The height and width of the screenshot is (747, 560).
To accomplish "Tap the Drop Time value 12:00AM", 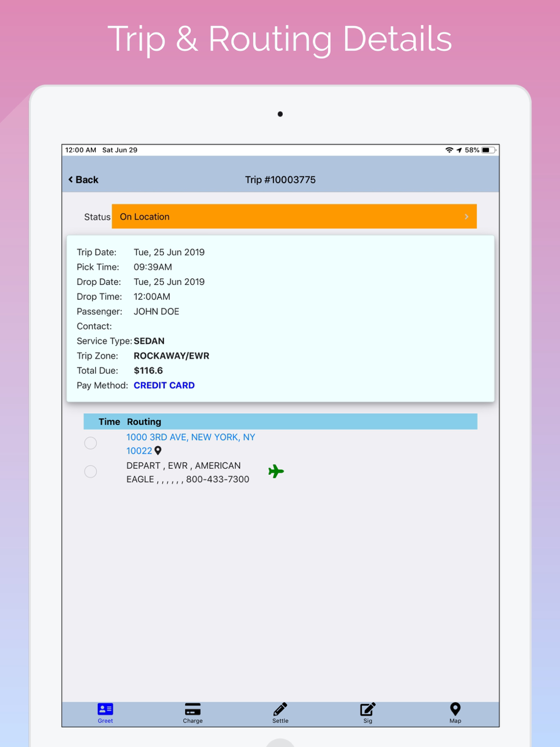I will [152, 297].
